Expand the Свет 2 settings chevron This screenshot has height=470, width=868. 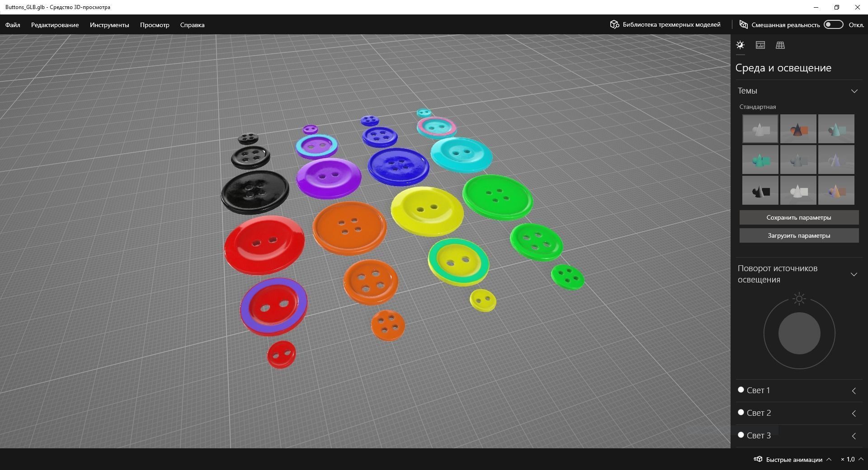point(854,414)
